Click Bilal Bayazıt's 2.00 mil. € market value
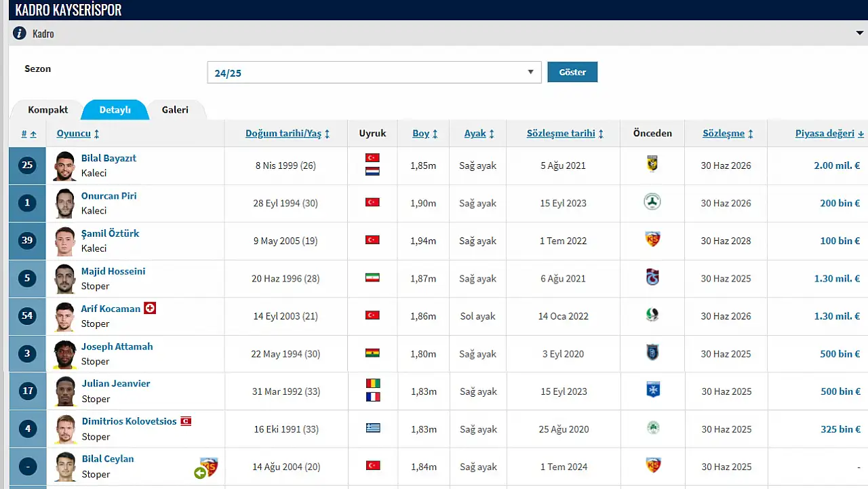 [x=836, y=165]
